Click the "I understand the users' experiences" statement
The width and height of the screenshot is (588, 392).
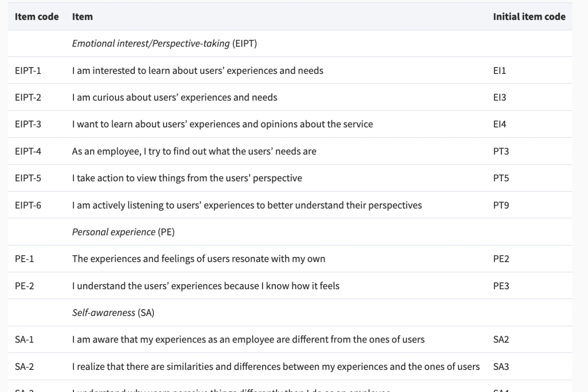click(205, 286)
